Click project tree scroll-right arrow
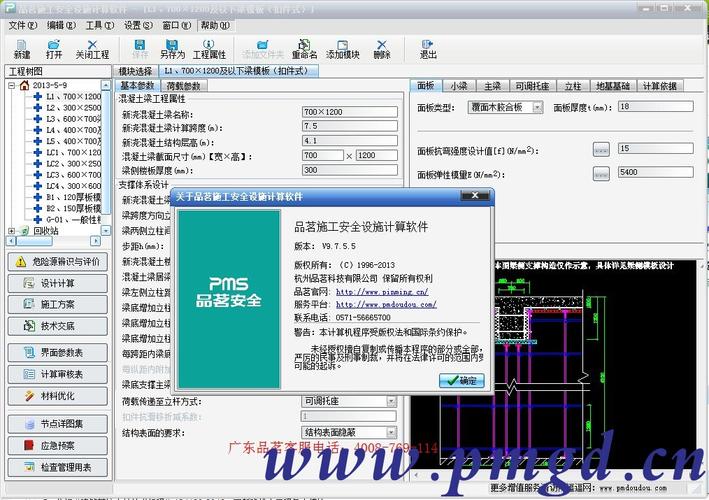709x500 pixels. (95, 241)
